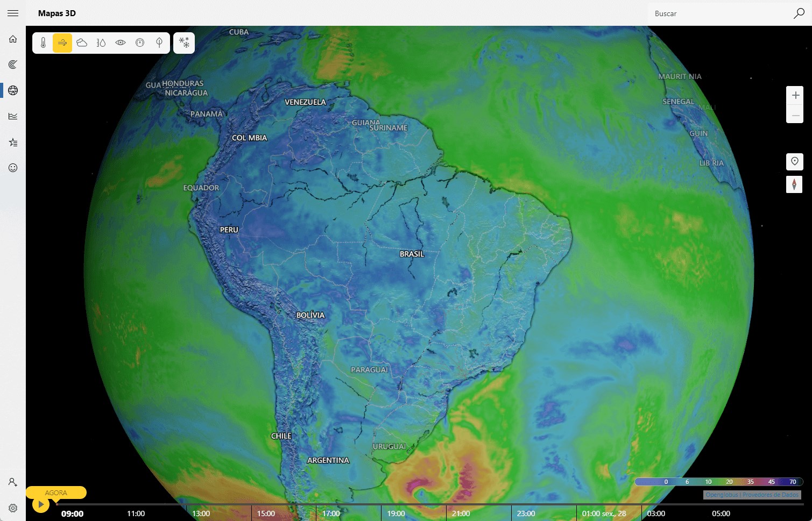The image size is (812, 521).
Task: Jump to 15:00 on the timeline
Action: click(x=266, y=513)
